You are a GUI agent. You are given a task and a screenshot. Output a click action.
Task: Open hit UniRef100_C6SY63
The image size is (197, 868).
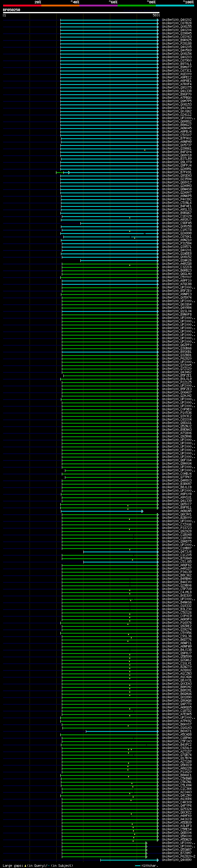pyautogui.click(x=176, y=37)
